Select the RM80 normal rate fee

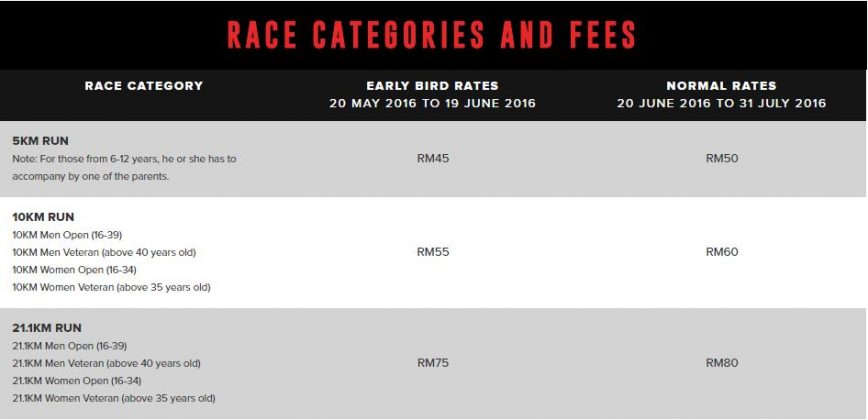(x=721, y=363)
